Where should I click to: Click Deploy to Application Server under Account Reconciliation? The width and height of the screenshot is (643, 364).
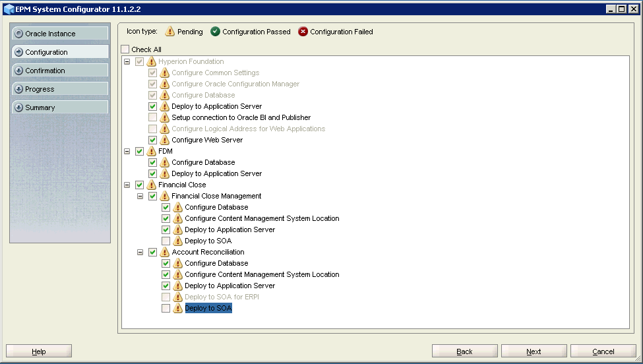pos(230,286)
